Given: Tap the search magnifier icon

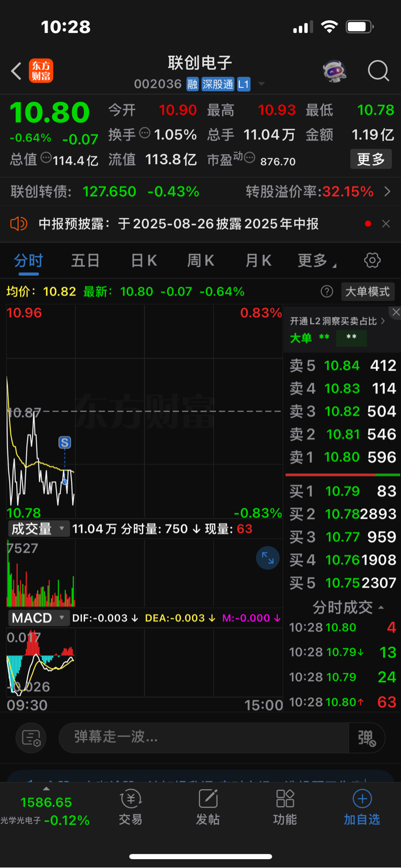Looking at the screenshot, I should tap(379, 71).
